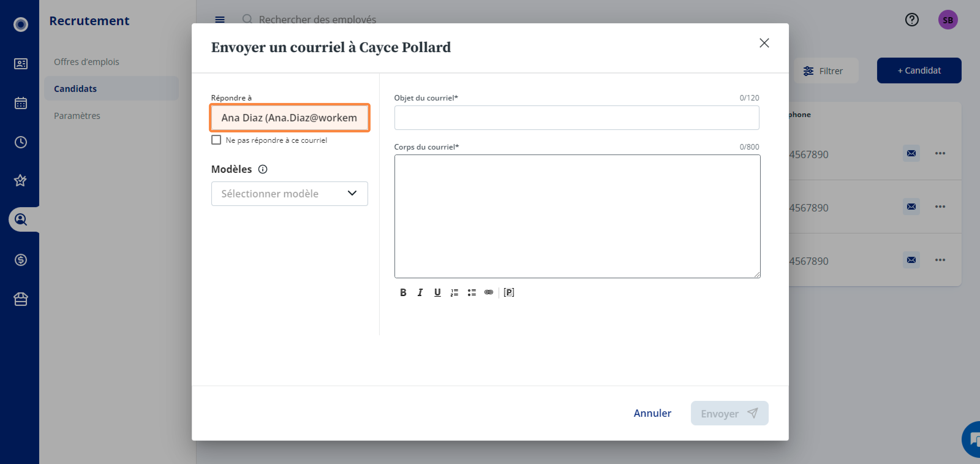
Task: Open Offres d'emplois in Recrutement menu
Action: (86, 62)
